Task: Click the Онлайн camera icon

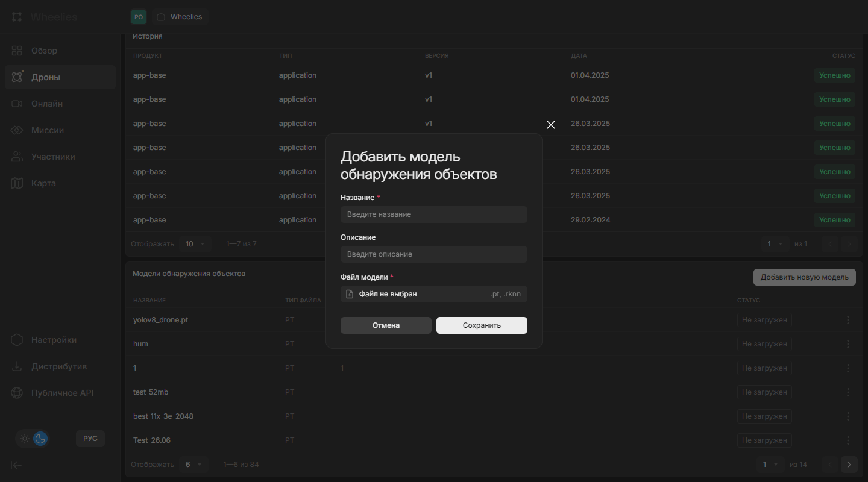Action: click(x=17, y=104)
